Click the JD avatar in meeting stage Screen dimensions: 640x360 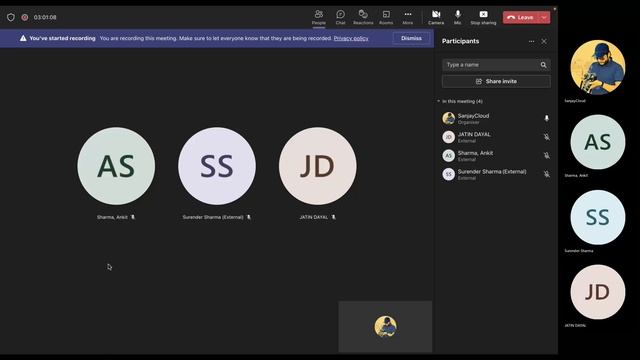pos(318,166)
